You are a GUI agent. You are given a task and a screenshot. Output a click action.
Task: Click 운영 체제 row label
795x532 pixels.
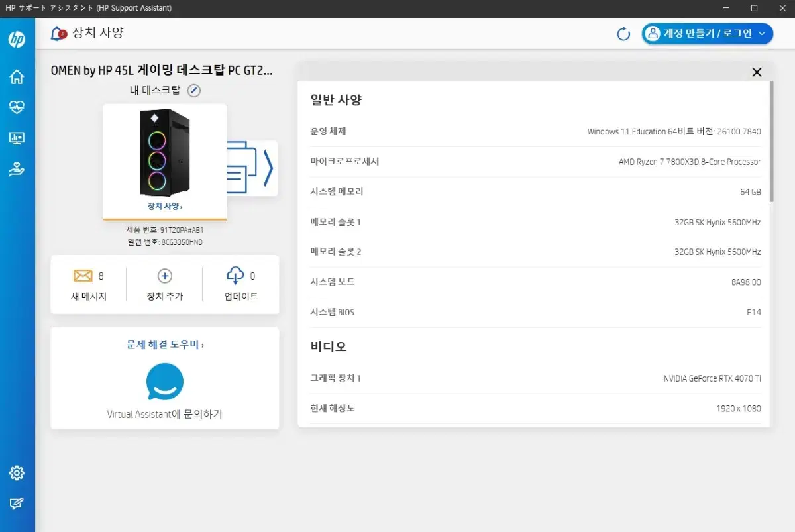click(x=329, y=132)
